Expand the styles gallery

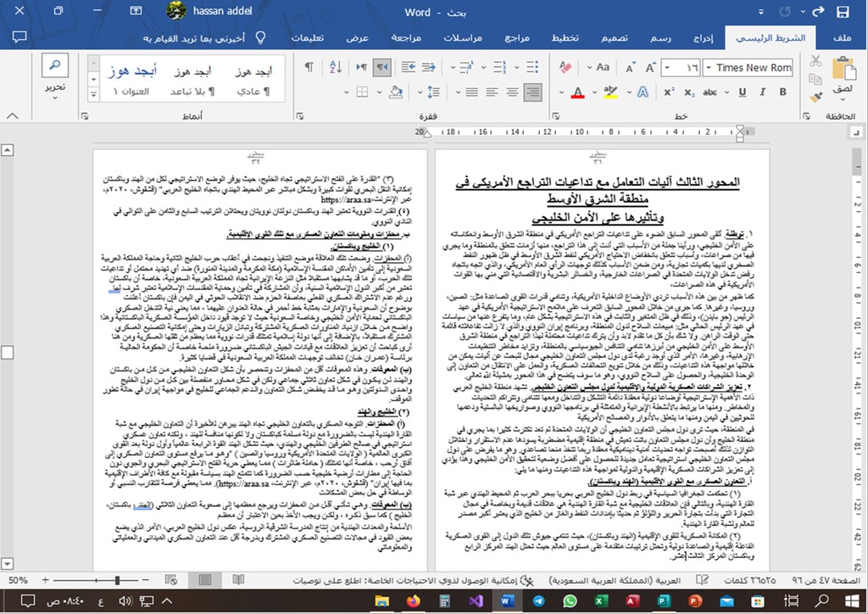(x=93, y=95)
